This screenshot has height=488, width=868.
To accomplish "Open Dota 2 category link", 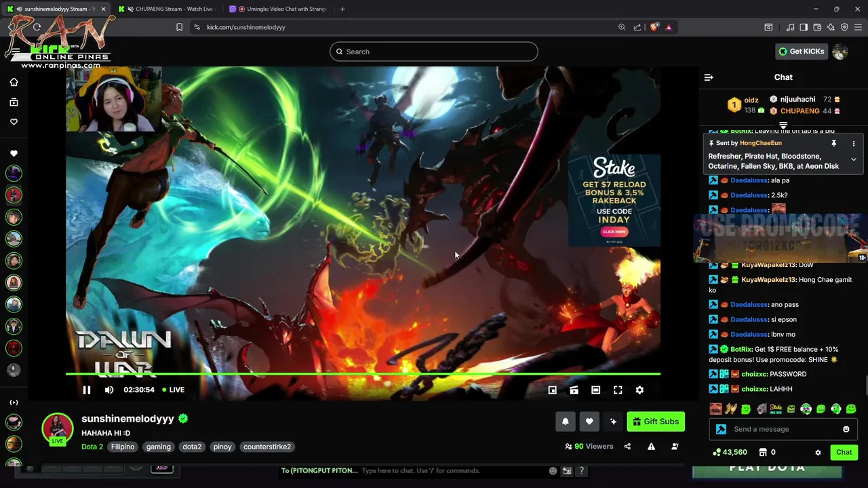I will point(92,447).
